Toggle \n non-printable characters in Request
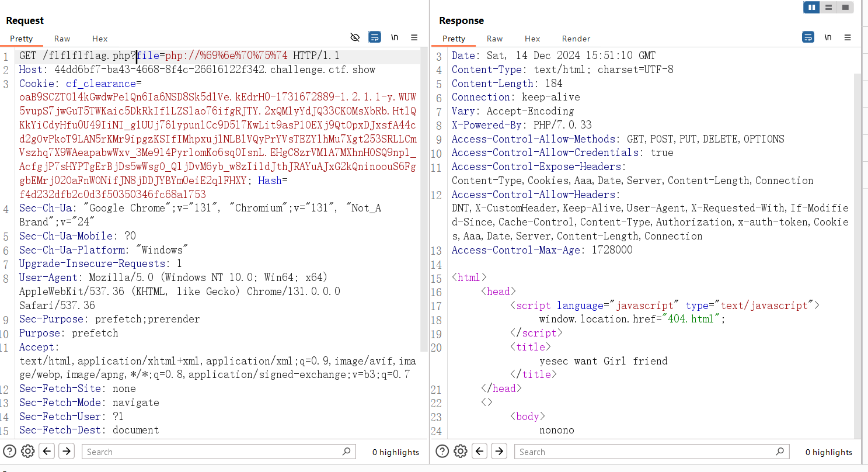 click(x=395, y=37)
